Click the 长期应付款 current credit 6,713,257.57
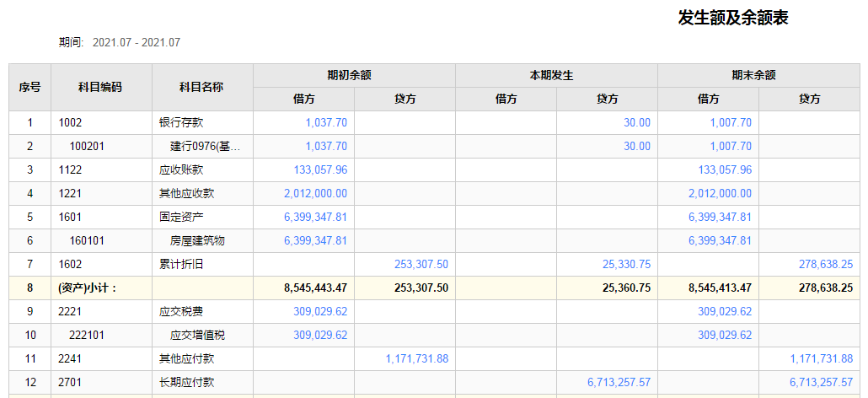868x398 pixels. point(619,383)
